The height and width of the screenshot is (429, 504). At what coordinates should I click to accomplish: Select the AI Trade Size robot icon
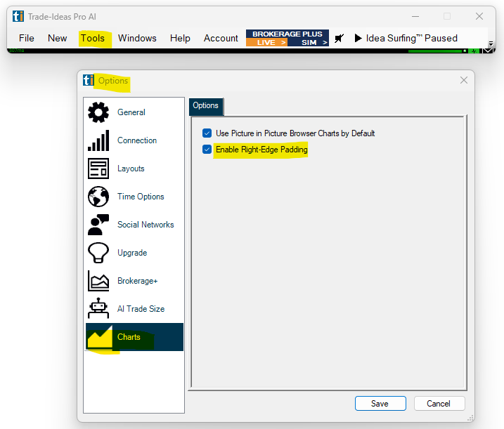pos(98,309)
